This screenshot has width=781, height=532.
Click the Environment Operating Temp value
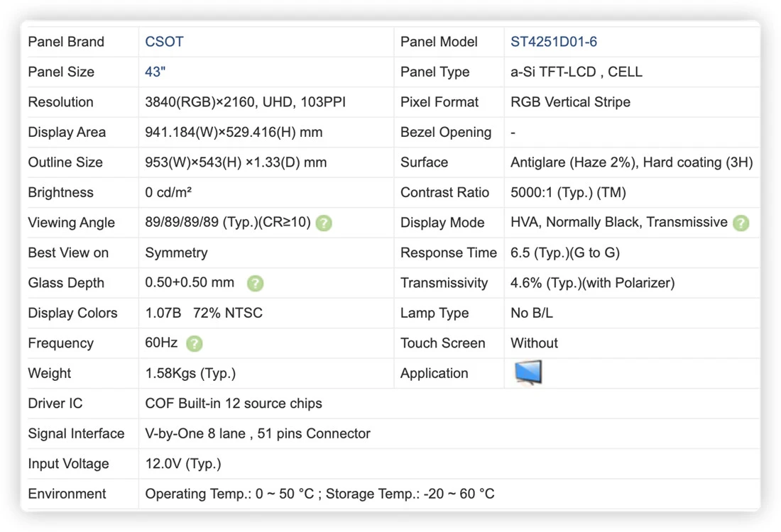click(319, 494)
